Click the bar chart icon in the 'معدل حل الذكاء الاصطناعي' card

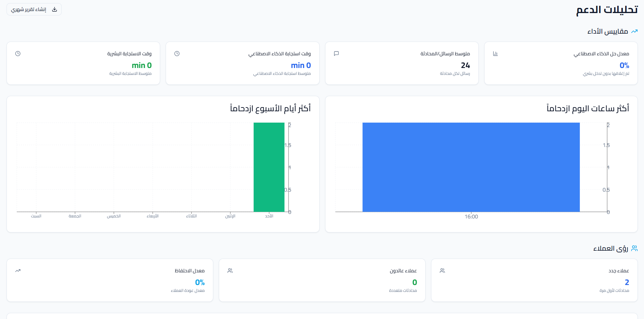[x=495, y=54]
